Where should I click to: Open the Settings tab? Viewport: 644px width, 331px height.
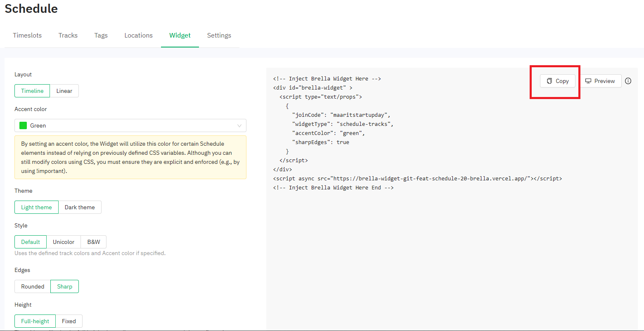(x=219, y=35)
